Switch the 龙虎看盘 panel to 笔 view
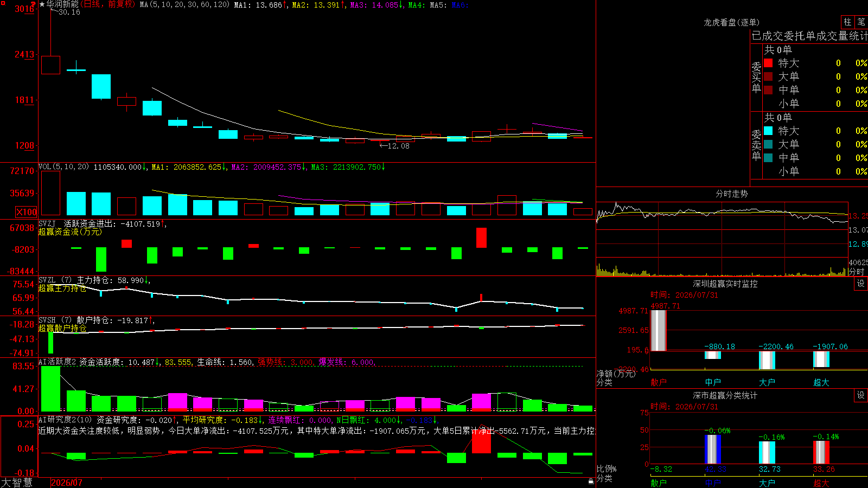868x488 pixels. (861, 22)
